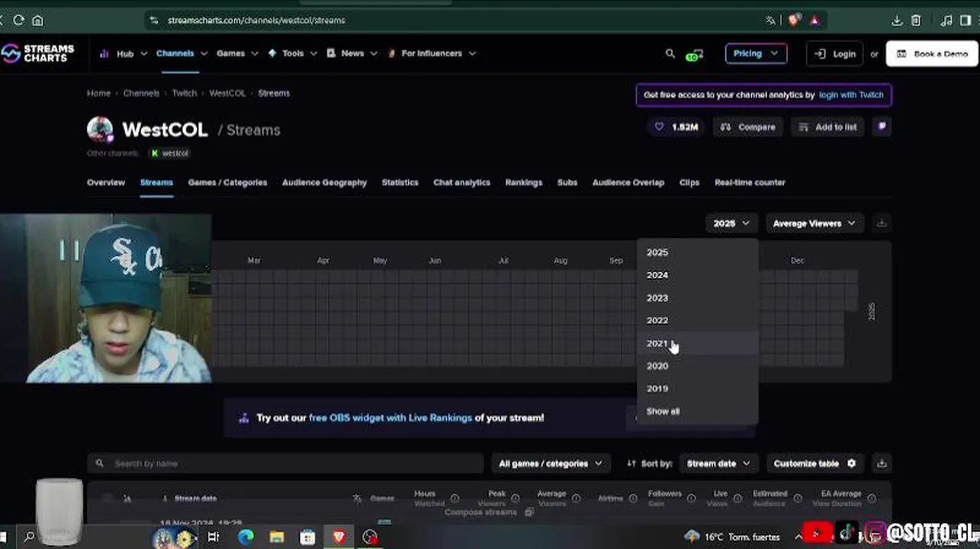Click the weather 16°C taskbar widget
Viewport: 980px width, 549px height.
[733, 537]
